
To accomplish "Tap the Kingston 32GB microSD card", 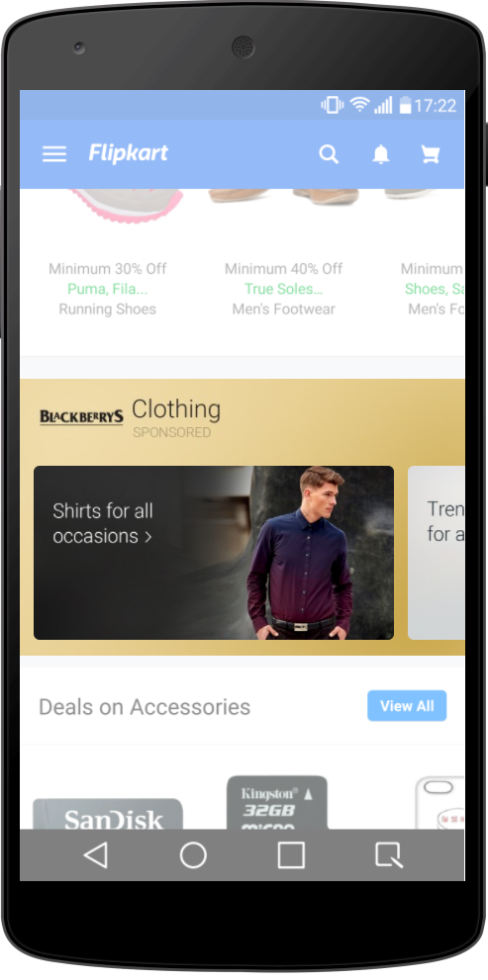I will pos(277,803).
